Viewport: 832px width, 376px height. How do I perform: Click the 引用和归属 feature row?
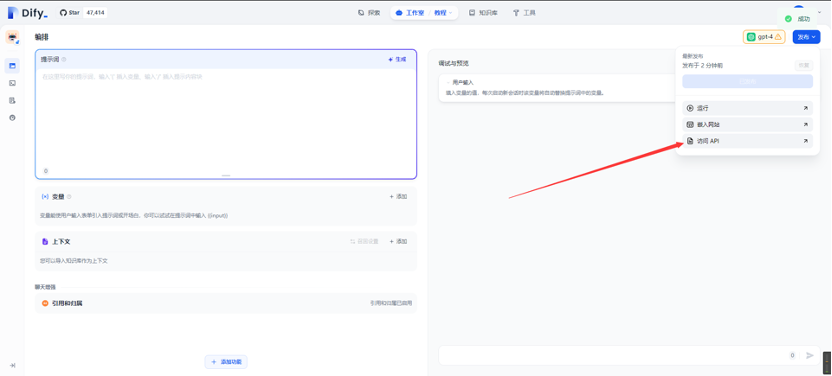pos(226,303)
